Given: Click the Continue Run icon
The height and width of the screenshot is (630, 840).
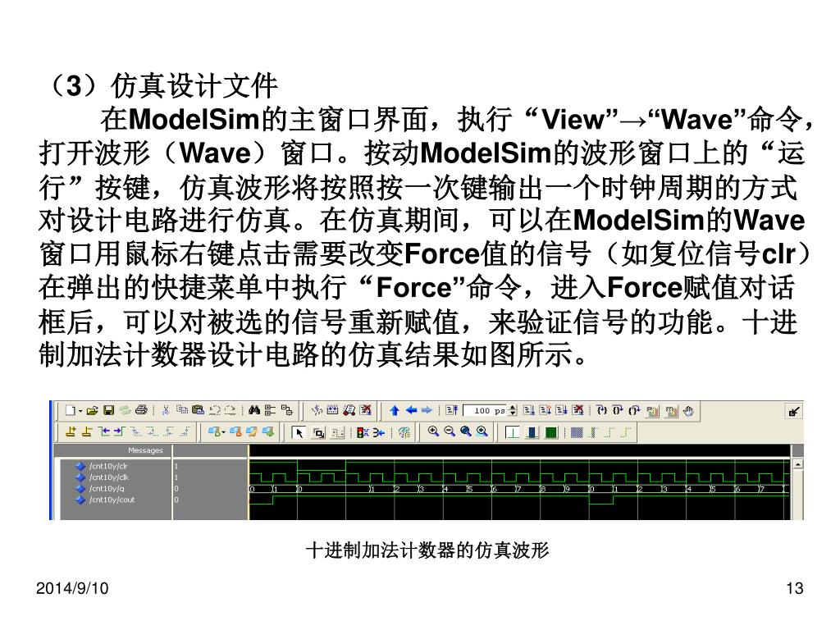Looking at the screenshot, I should coord(545,410).
